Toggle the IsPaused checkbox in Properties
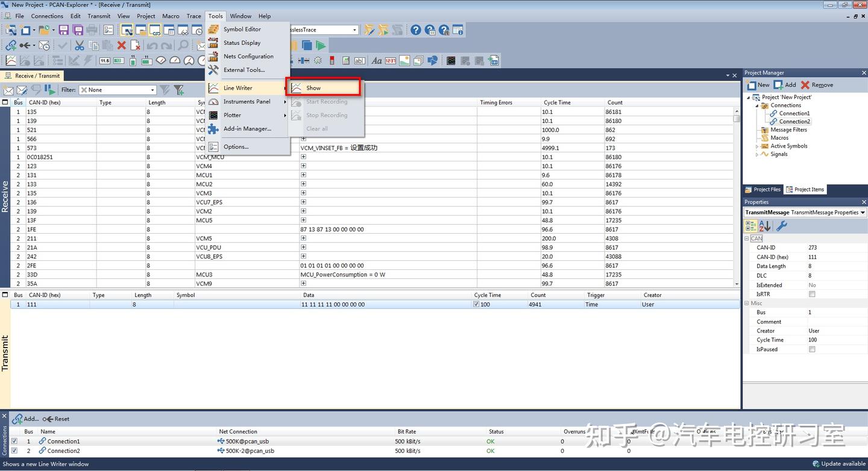This screenshot has width=868, height=471. click(x=812, y=349)
